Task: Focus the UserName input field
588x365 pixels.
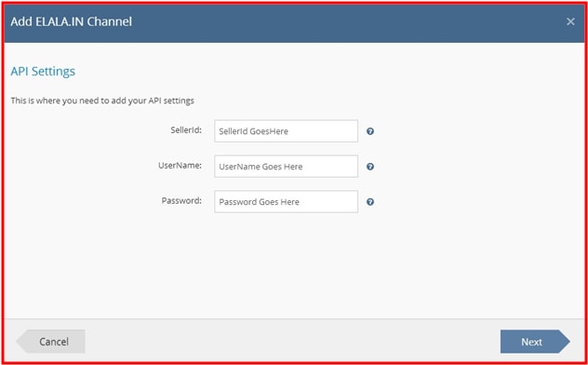Action: tap(287, 166)
